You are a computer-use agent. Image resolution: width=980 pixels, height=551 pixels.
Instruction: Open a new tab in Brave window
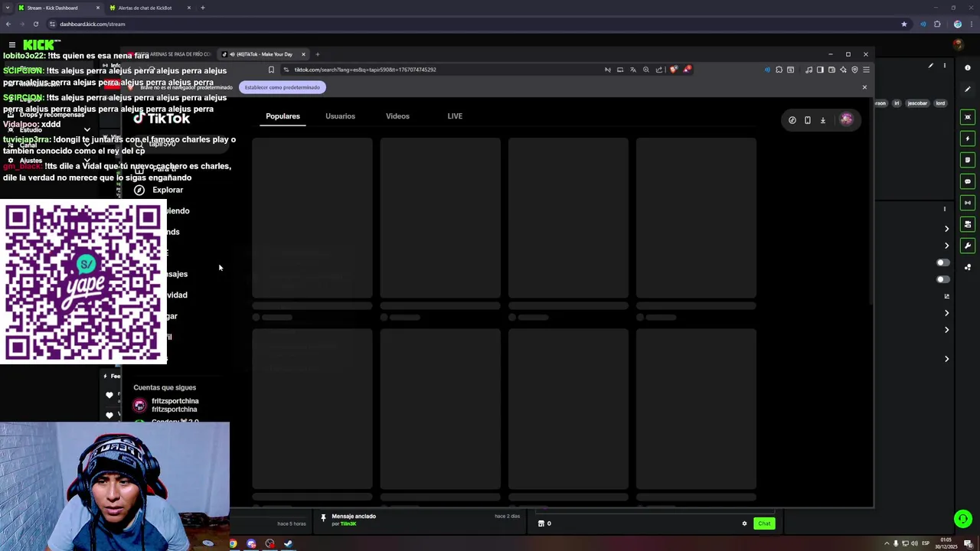point(317,54)
